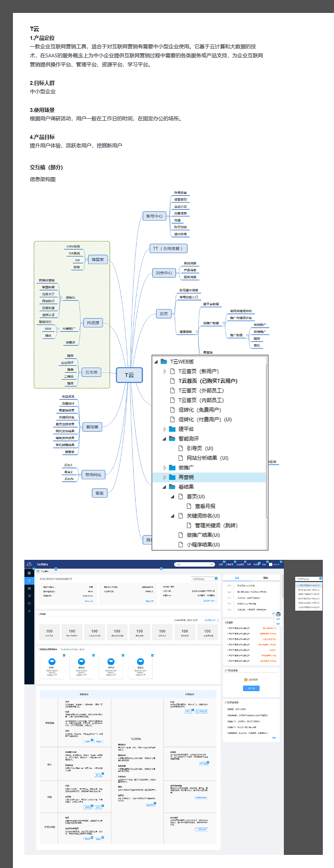Screen dimensions: 334x868
Task: Open the 切换其他企业 dropdown in the company panel
Action: click(204, 579)
